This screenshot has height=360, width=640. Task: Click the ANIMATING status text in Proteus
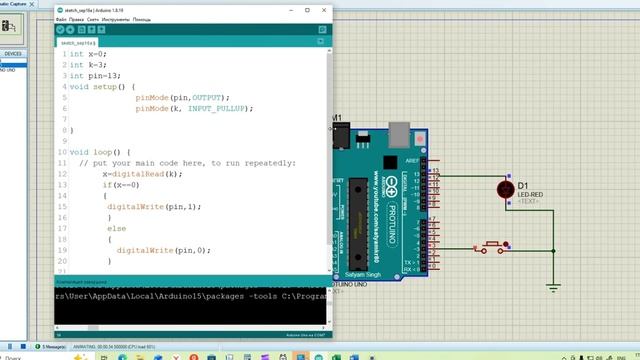pyautogui.click(x=114, y=347)
